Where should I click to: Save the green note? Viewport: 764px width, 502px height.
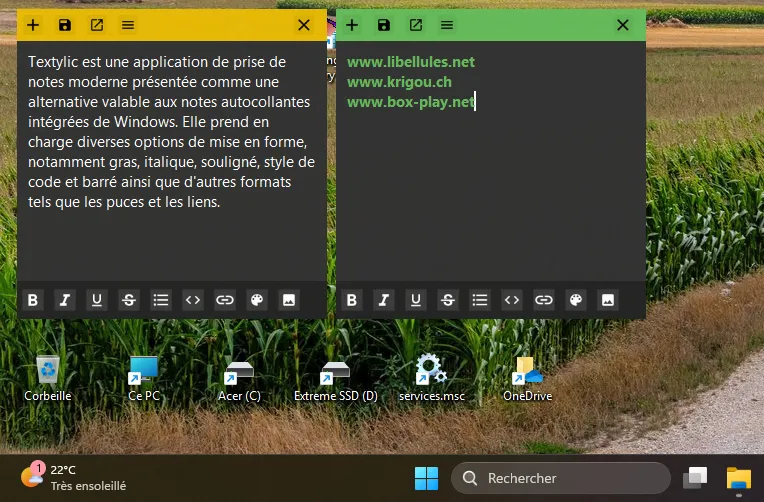[x=384, y=25]
